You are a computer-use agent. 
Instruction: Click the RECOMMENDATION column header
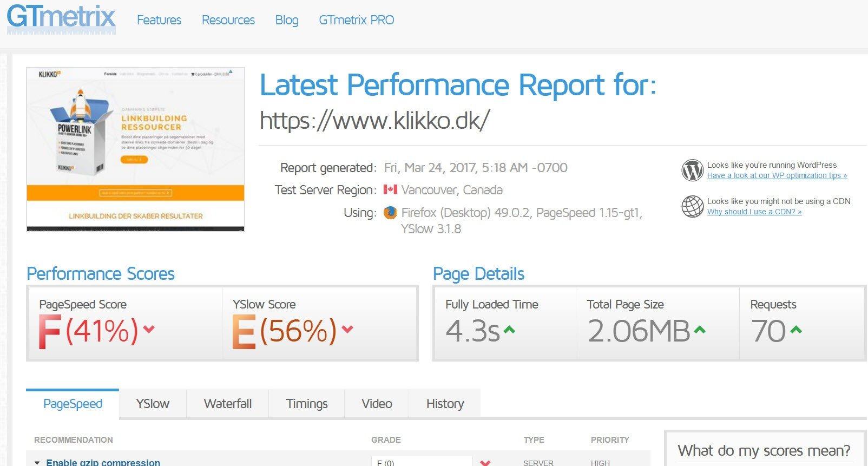point(74,439)
